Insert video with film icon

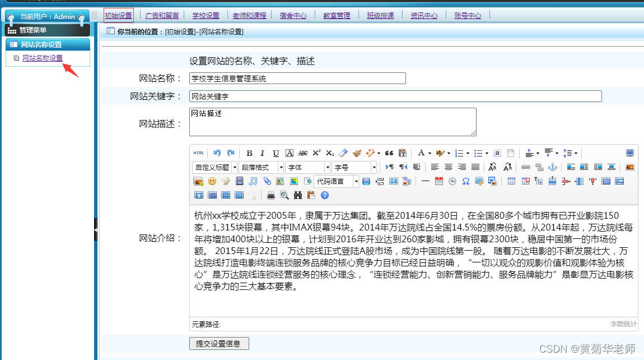240,181
